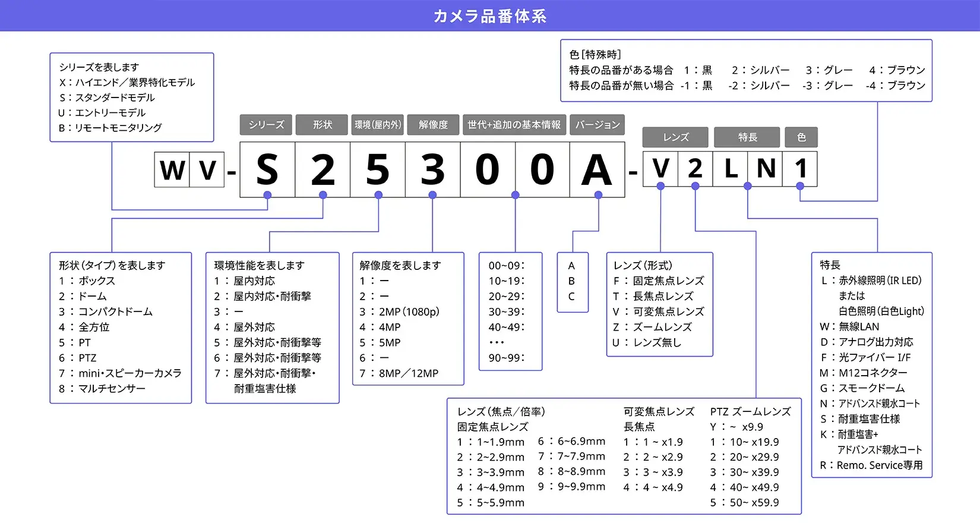Click '4：4MP' resolution entry

pyautogui.click(x=380, y=327)
